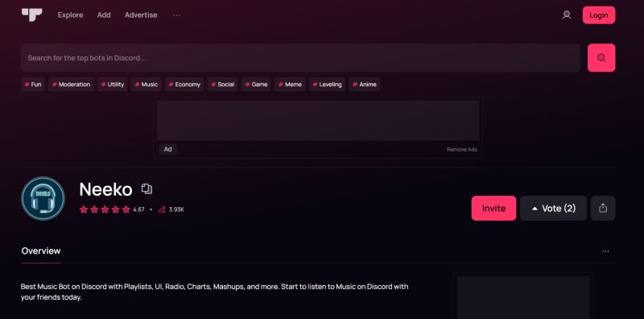Select the Moderation tag

71,85
